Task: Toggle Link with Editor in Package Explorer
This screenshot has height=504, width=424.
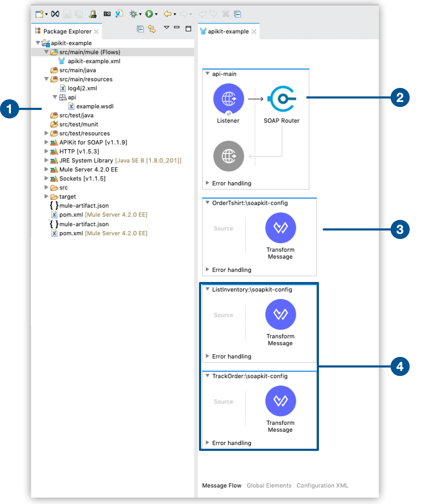Action: point(152,29)
